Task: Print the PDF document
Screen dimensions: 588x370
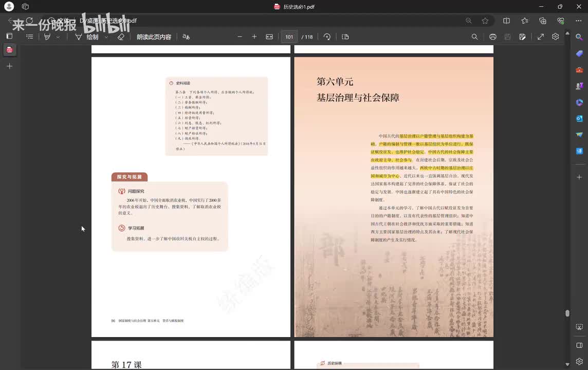Action: (493, 36)
